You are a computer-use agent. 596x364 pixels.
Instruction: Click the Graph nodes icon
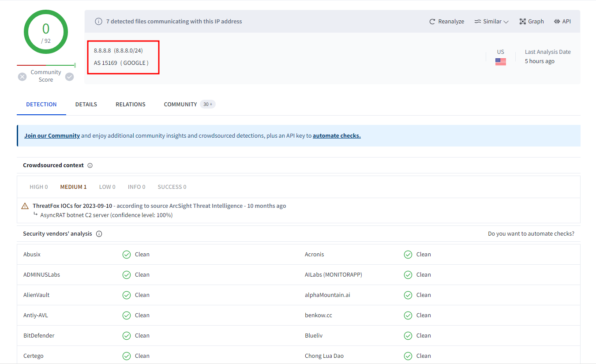pyautogui.click(x=523, y=21)
